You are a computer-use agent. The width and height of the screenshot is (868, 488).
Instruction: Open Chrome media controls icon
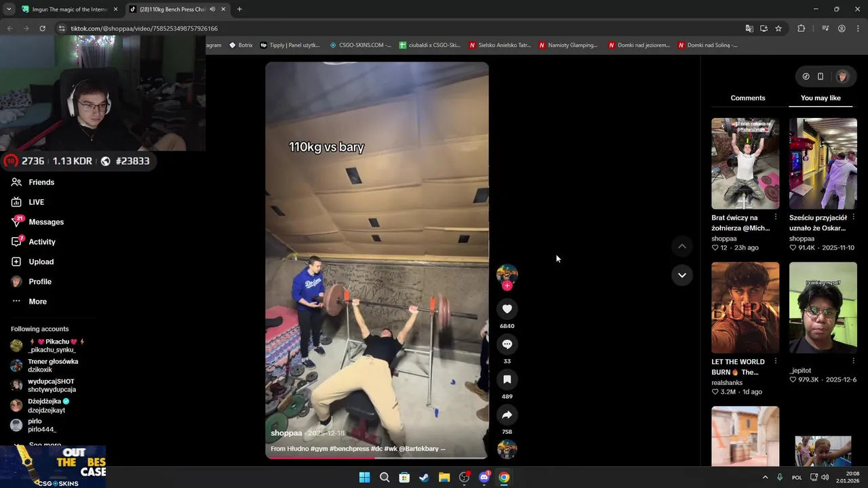[x=825, y=28]
